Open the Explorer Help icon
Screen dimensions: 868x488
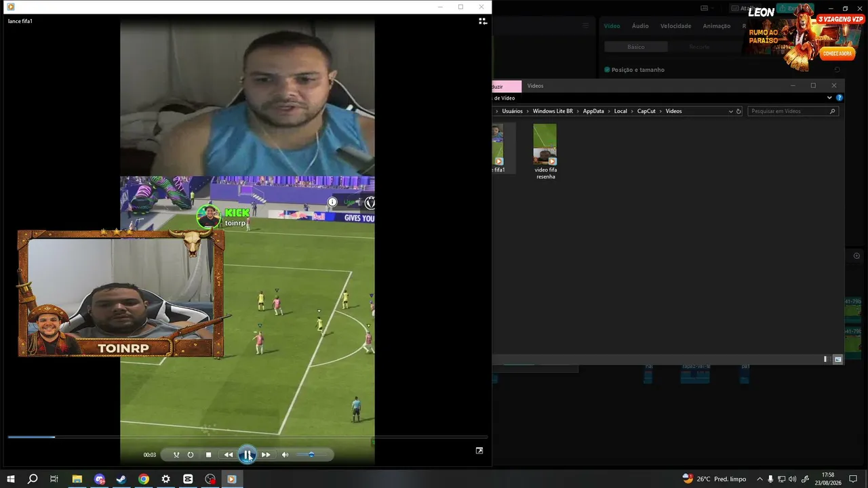(x=839, y=98)
